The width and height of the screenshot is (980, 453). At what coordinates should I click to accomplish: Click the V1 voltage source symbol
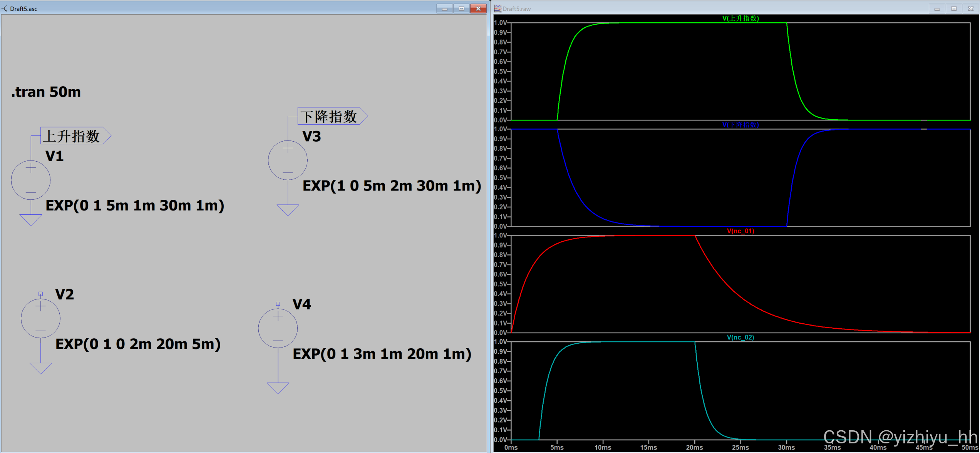(31, 180)
